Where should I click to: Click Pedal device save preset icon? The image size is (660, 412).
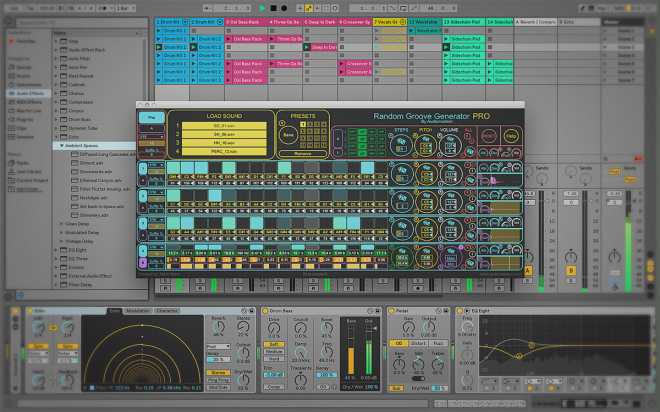tap(446, 311)
